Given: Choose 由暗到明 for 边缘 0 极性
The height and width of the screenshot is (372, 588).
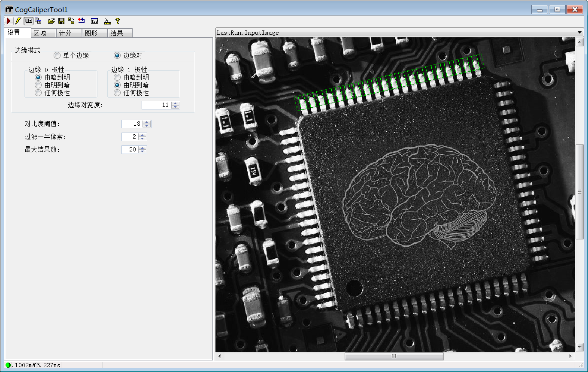Looking at the screenshot, I should pyautogui.click(x=38, y=78).
